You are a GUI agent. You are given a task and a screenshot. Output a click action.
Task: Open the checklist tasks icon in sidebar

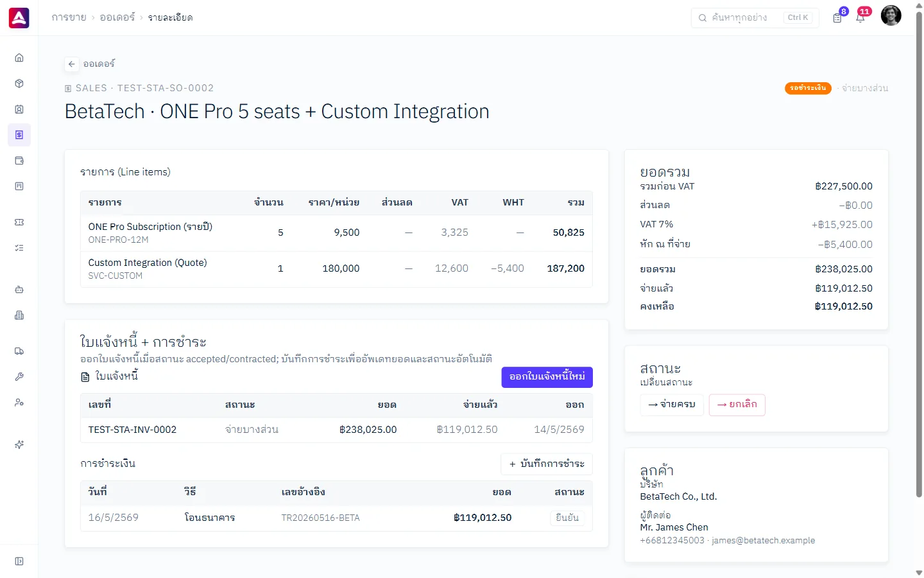(x=19, y=248)
